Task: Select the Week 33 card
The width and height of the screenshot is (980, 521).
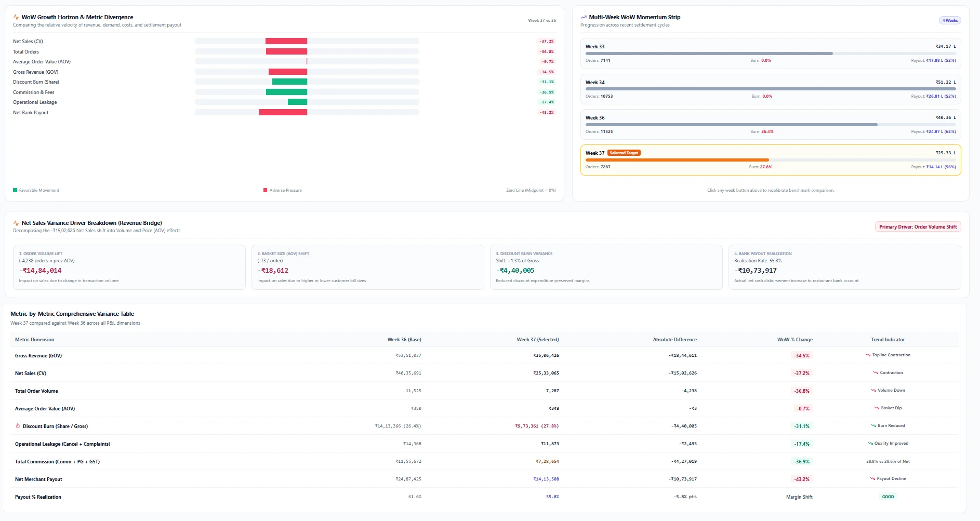Action: 771,54
